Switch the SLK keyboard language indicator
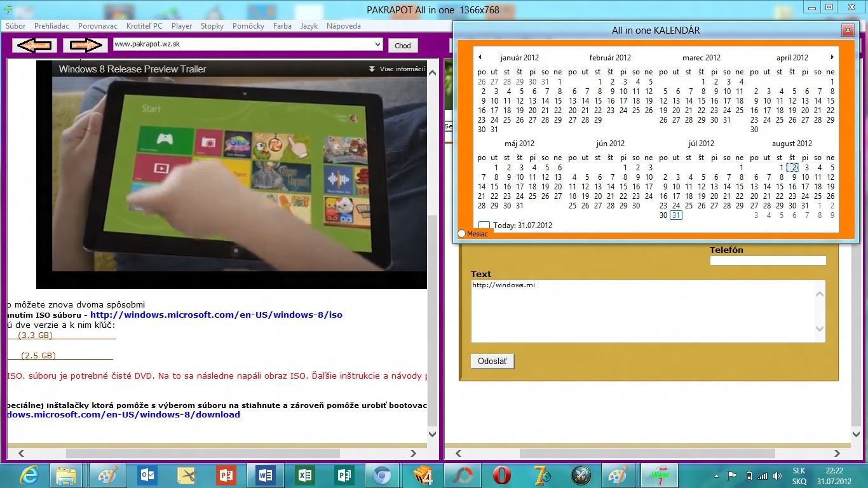This screenshot has width=868, height=488. [799, 471]
